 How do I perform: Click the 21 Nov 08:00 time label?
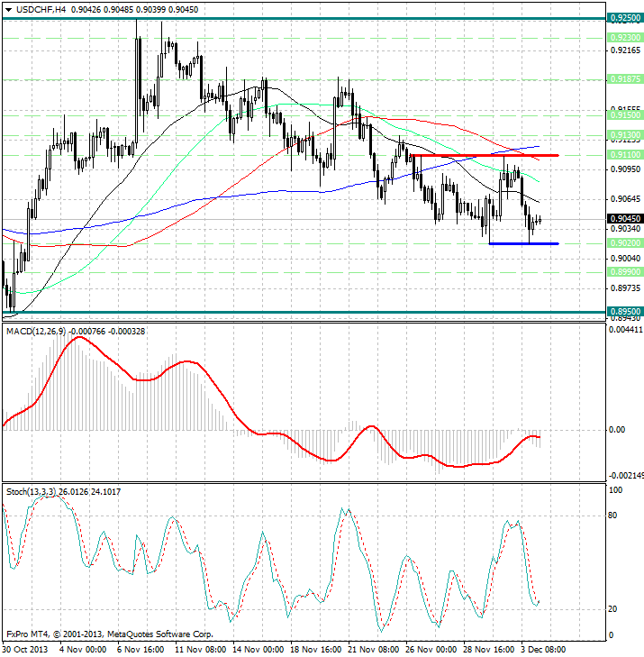tap(374, 650)
